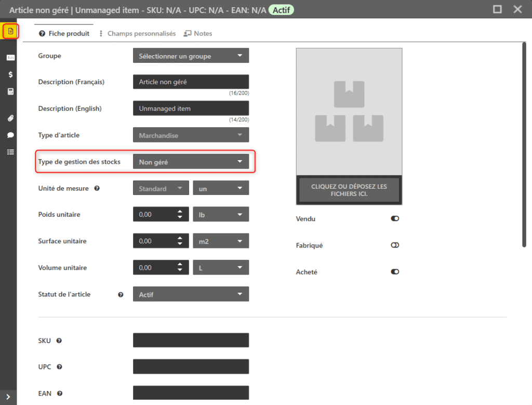Open the product sheet sidebar icon
Viewport: 532px width, 405px height.
click(10, 32)
